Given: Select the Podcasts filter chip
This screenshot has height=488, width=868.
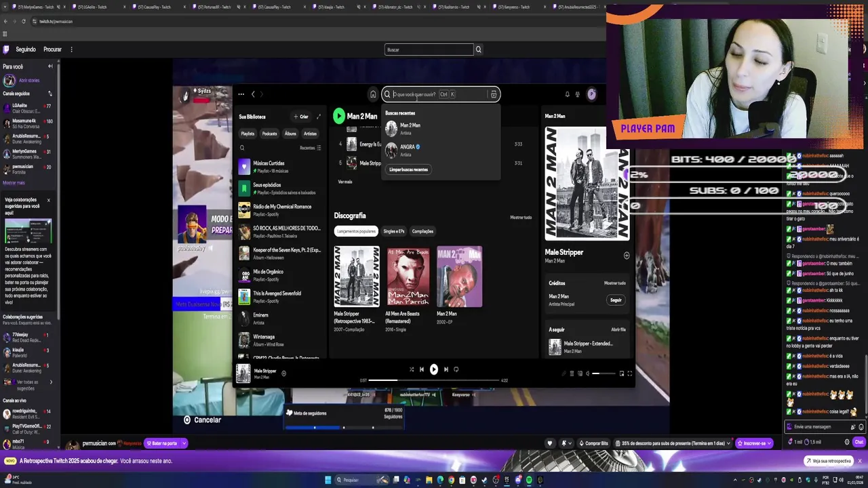Looking at the screenshot, I should [269, 134].
